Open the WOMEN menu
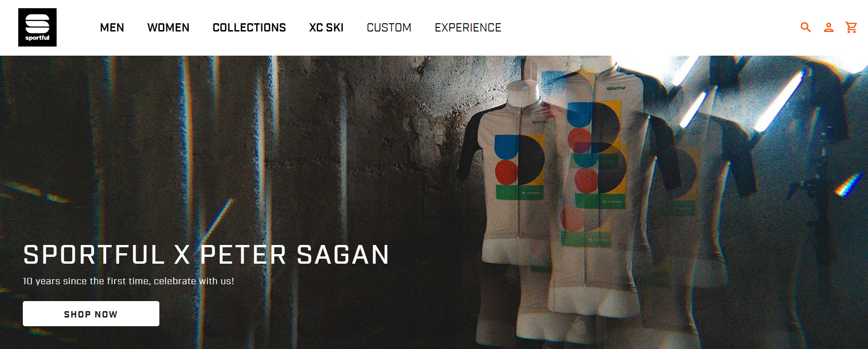This screenshot has width=868, height=349. click(168, 28)
